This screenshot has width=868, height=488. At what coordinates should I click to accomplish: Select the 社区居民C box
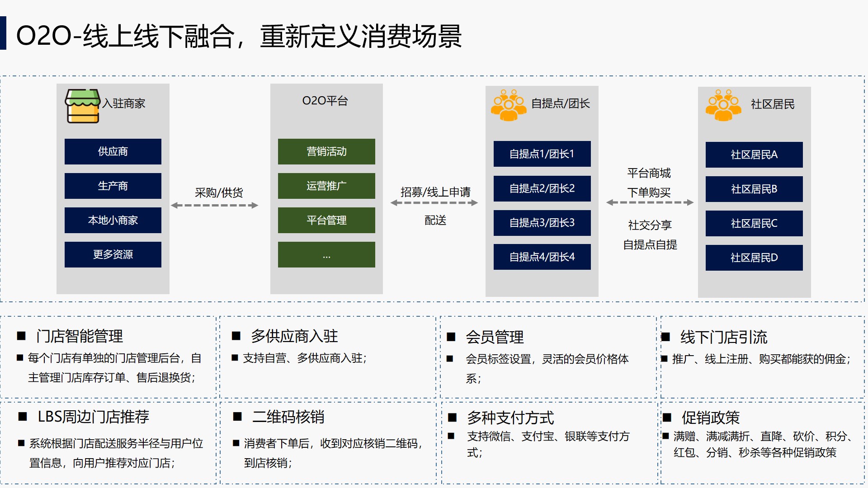[754, 223]
